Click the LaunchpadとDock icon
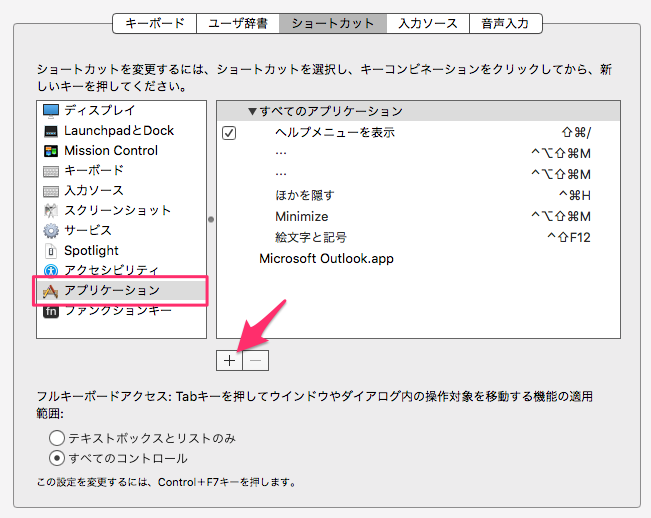This screenshot has width=651, height=518. pos(51,131)
